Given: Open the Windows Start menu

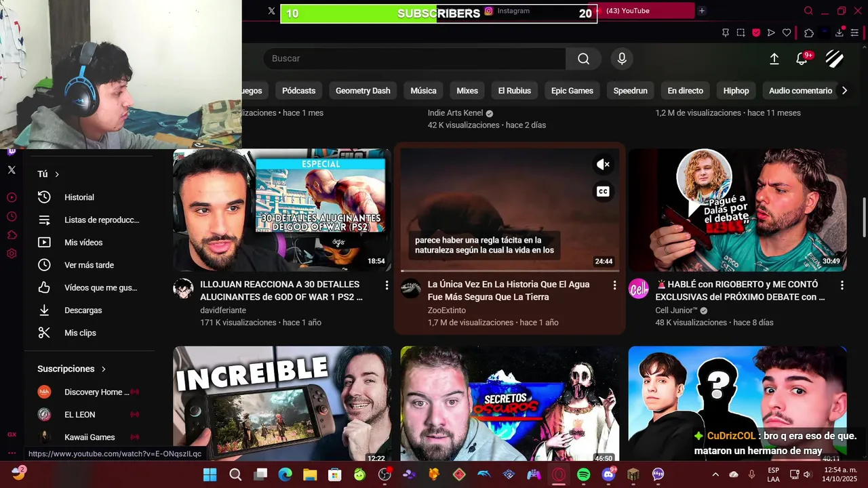Looking at the screenshot, I should pos(210,474).
